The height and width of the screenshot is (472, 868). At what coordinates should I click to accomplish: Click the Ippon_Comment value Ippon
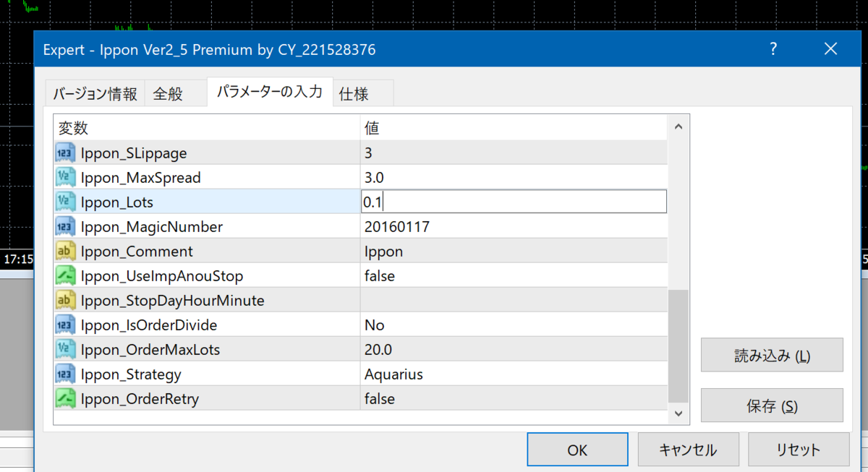[x=384, y=252]
